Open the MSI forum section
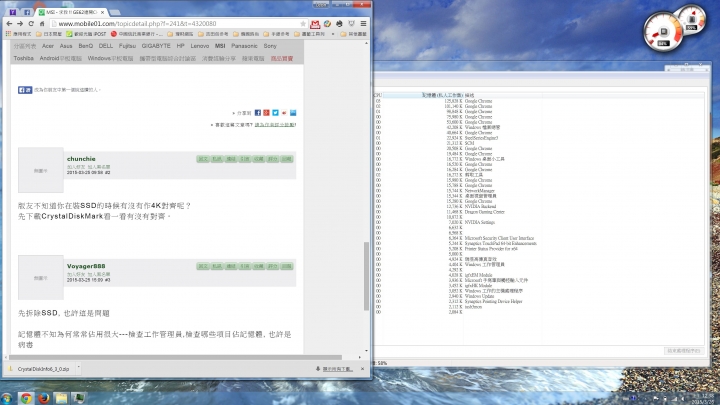 (x=220, y=46)
